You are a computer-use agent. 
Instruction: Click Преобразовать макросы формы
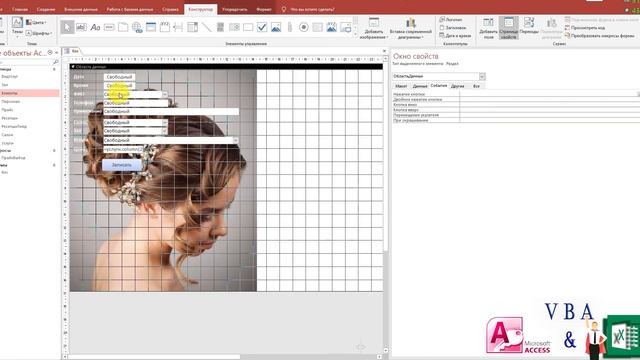[x=600, y=36]
